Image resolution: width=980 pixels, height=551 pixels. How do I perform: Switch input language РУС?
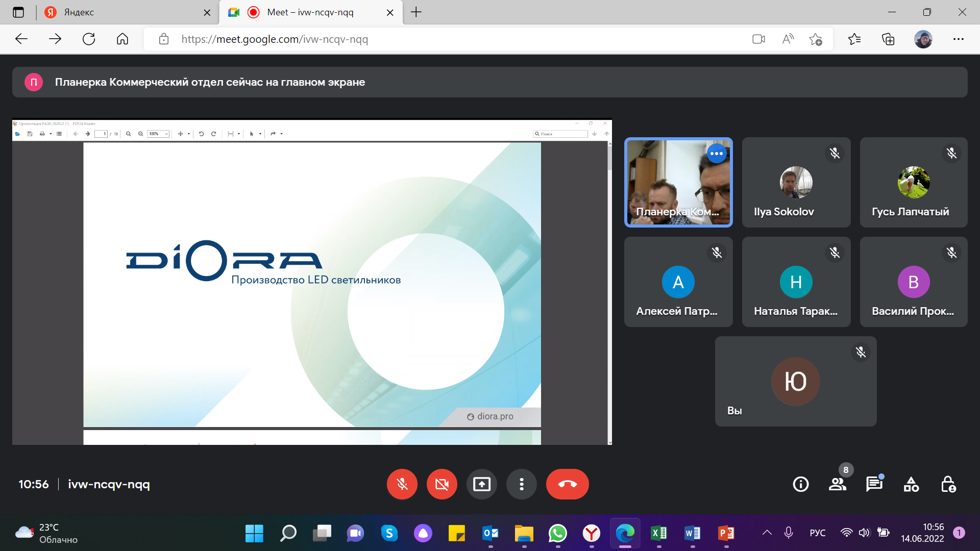(x=817, y=533)
